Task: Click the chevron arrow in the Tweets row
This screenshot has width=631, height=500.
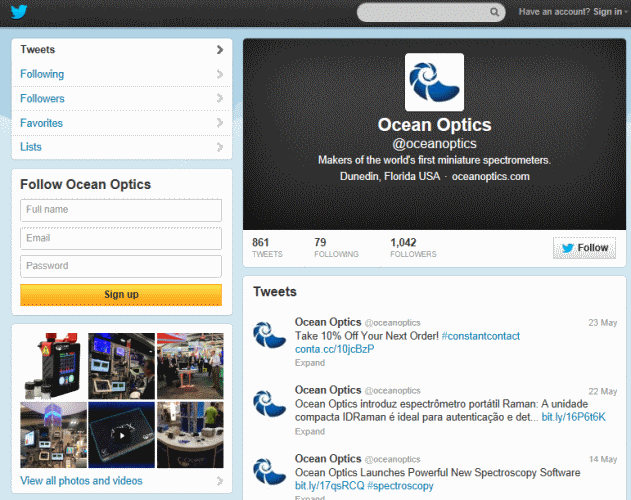Action: point(220,50)
